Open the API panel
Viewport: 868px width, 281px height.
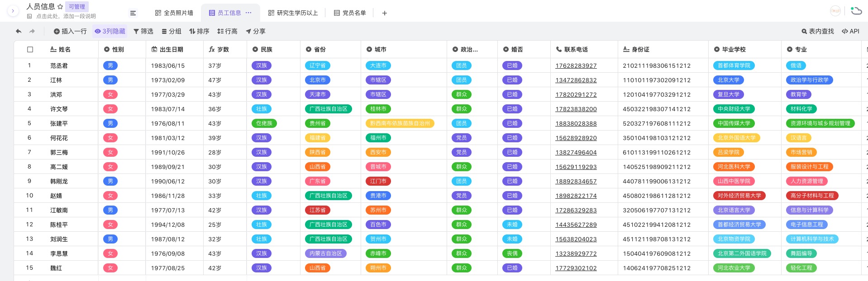850,31
